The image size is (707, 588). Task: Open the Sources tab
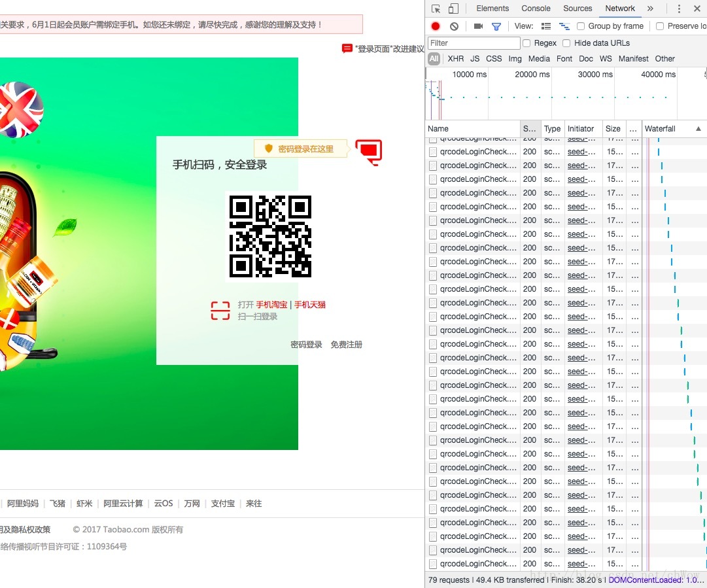pos(578,8)
